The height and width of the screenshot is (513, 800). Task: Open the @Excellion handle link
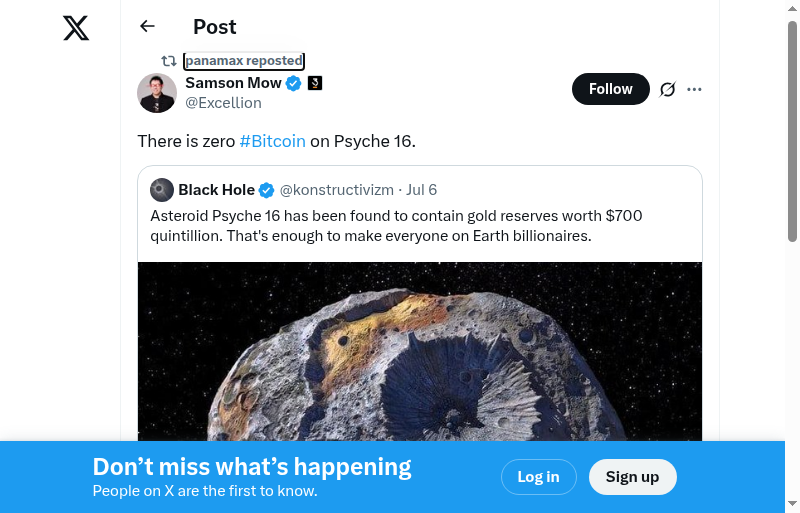pyautogui.click(x=223, y=103)
